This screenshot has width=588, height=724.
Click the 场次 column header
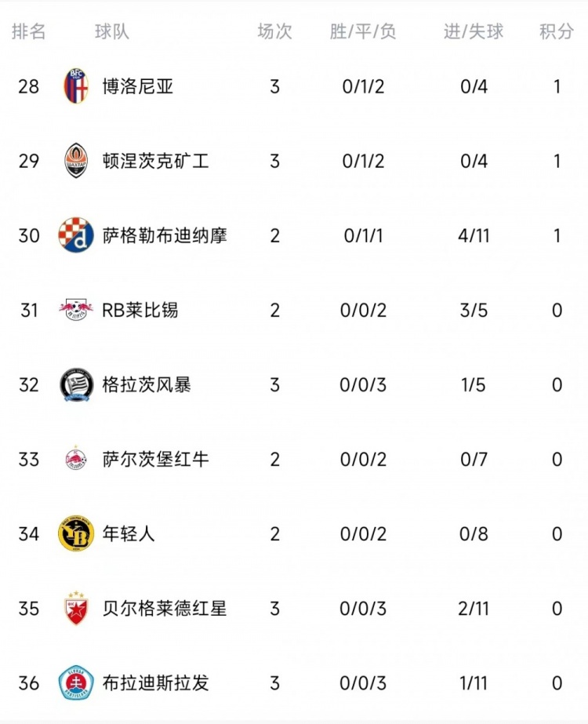[x=274, y=31]
